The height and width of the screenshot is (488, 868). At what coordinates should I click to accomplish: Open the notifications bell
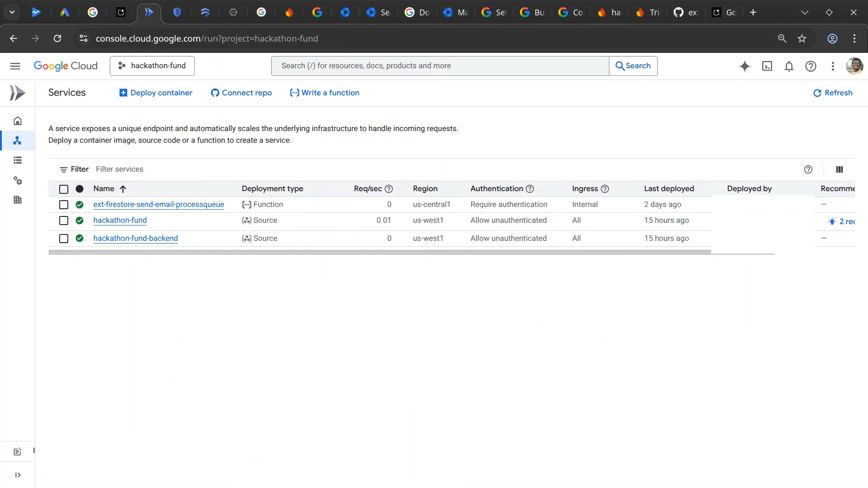point(789,66)
